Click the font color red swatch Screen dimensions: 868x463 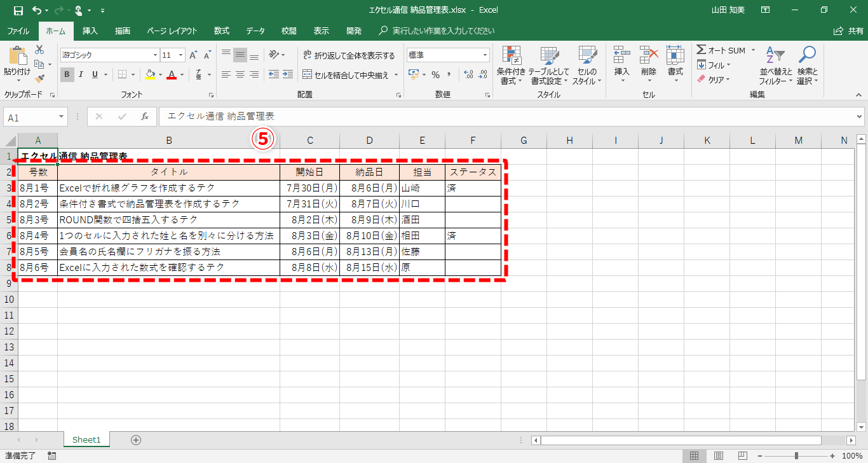(171, 74)
